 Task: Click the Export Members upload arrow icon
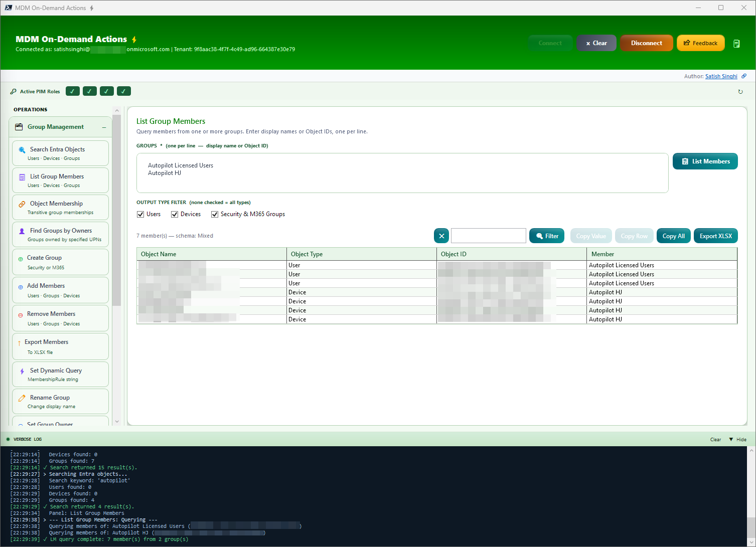click(x=20, y=341)
